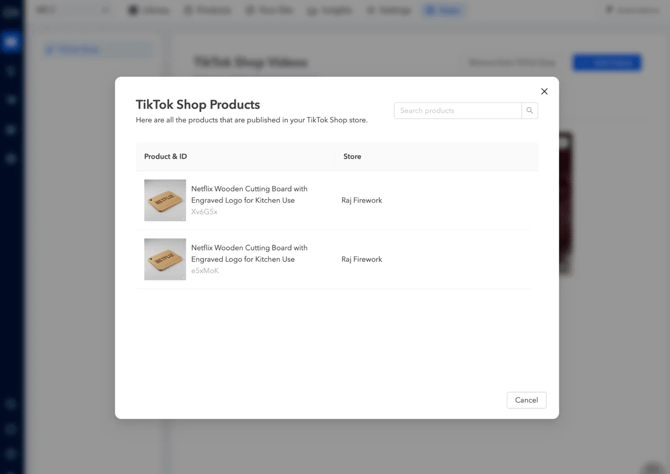This screenshot has height=474, width=670.
Task: Click the Product & ID column header
Action: (165, 157)
